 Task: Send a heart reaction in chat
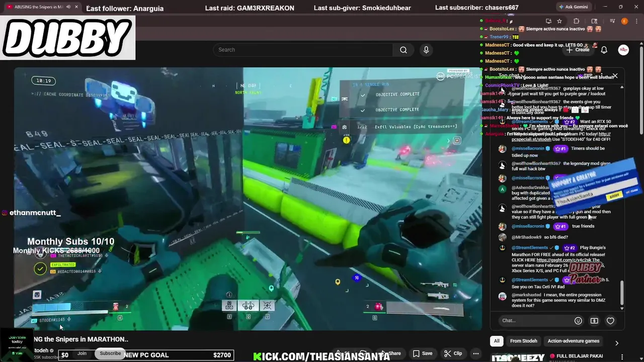[610, 321]
